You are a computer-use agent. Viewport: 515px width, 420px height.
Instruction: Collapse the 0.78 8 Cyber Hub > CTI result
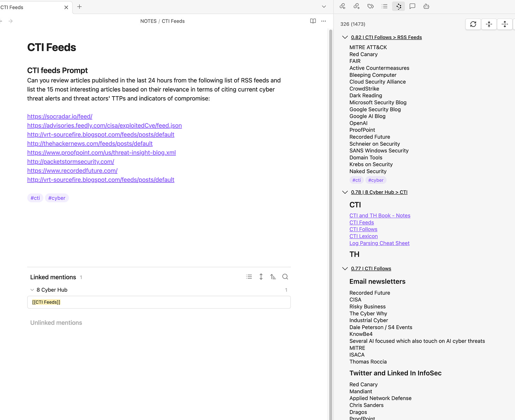345,192
